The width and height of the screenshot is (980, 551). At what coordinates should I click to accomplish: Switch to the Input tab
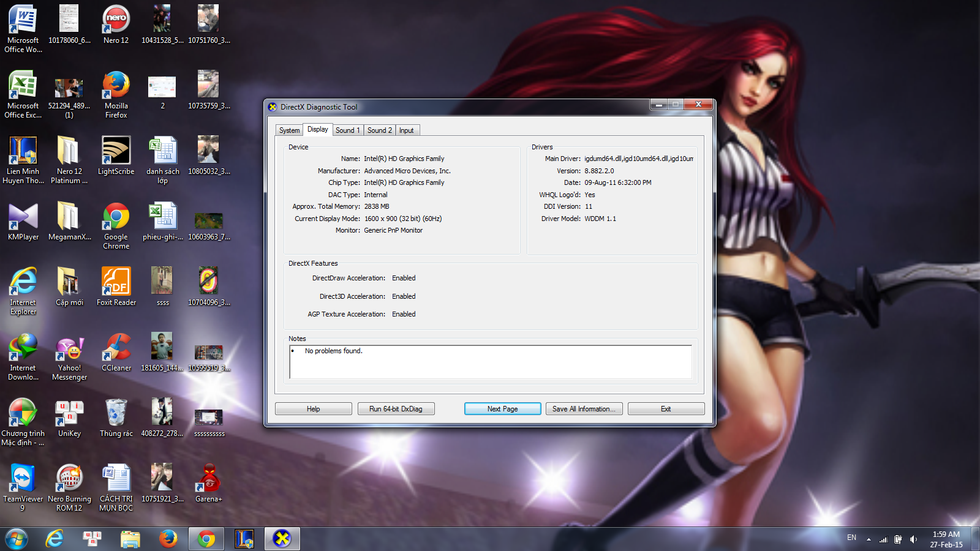(407, 130)
